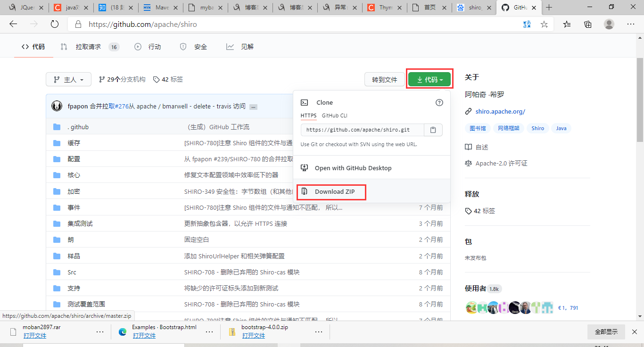This screenshot has height=347, width=644.
Task: Click the 图书馆 topic tag
Action: (477, 128)
